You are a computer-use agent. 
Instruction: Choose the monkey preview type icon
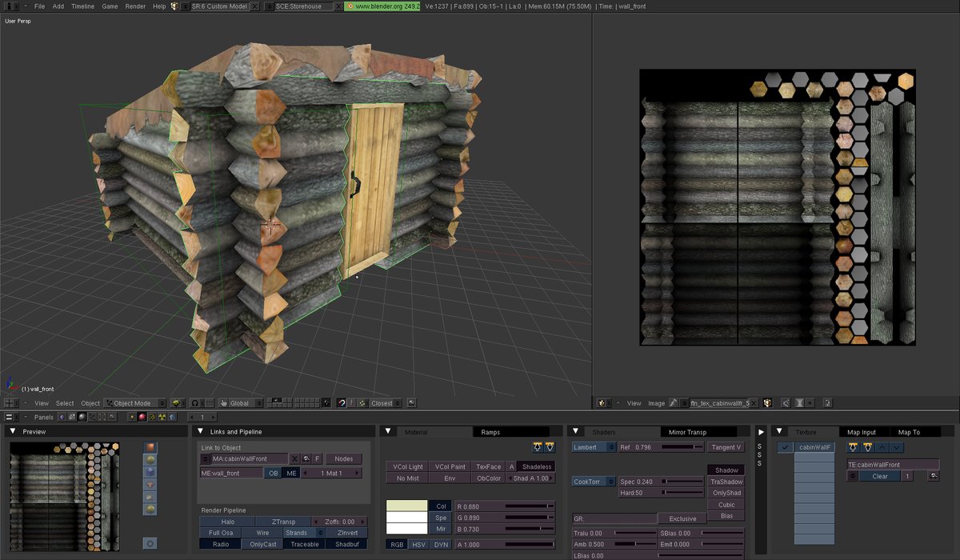click(x=150, y=485)
